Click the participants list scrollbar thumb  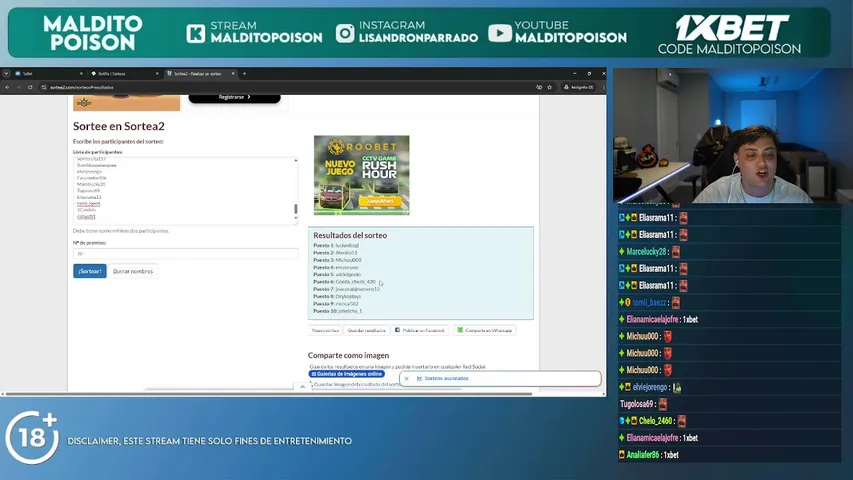296,209
